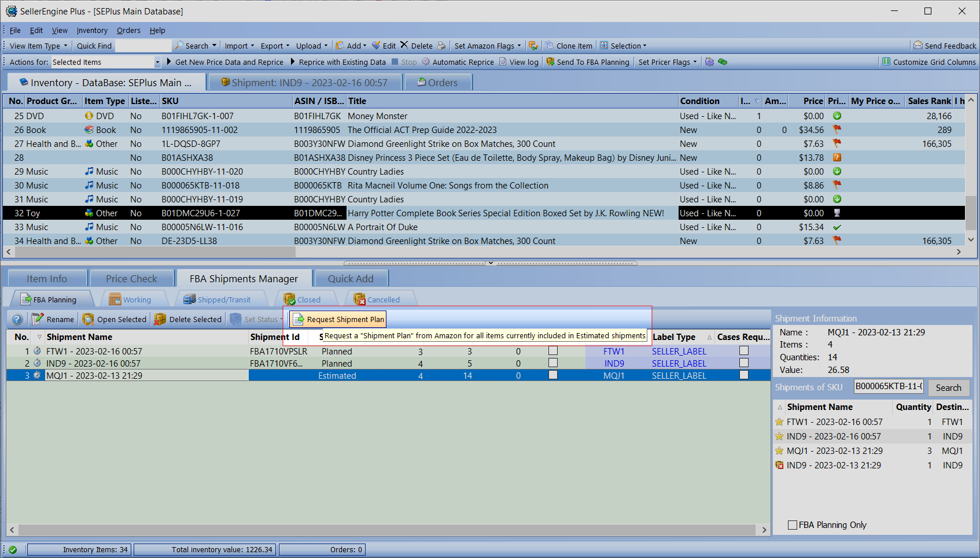Click the Send To FBA Planning icon
The width and height of the screenshot is (980, 558).
coord(550,62)
